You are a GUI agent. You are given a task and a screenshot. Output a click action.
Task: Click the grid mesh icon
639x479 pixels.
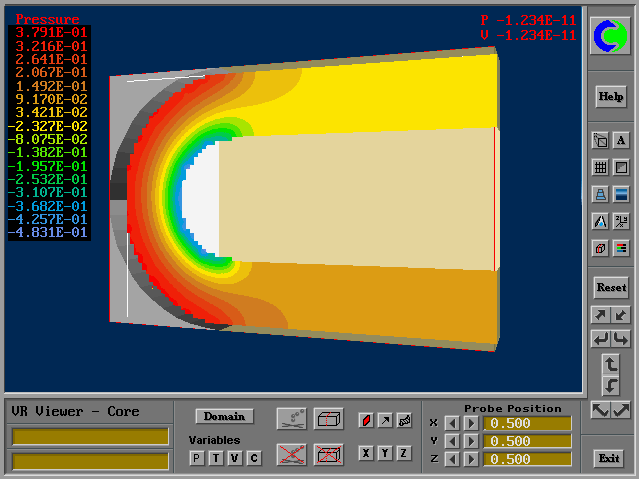click(x=600, y=168)
